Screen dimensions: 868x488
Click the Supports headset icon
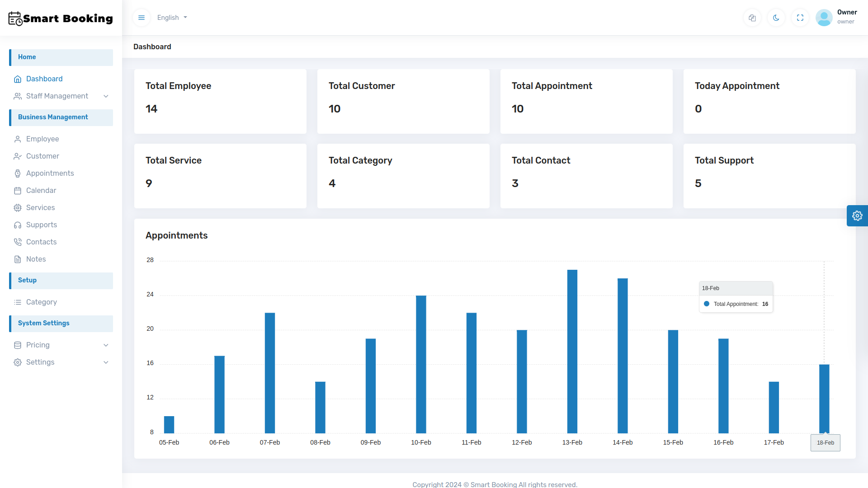point(18,225)
